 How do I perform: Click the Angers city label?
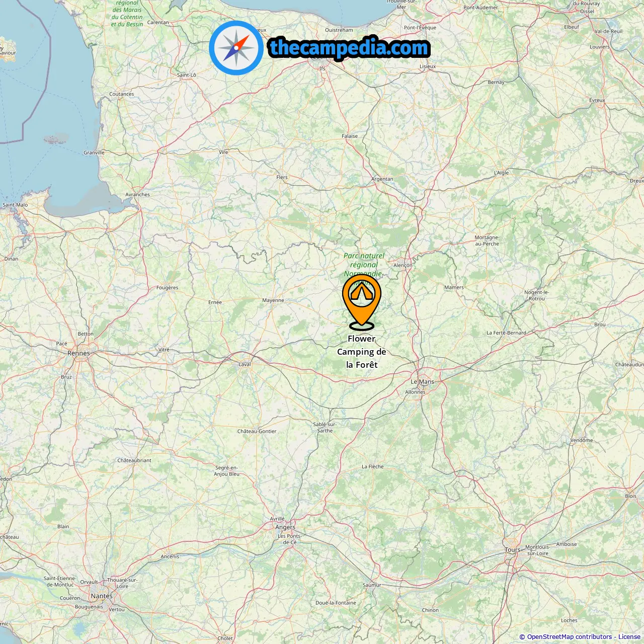pyautogui.click(x=285, y=527)
